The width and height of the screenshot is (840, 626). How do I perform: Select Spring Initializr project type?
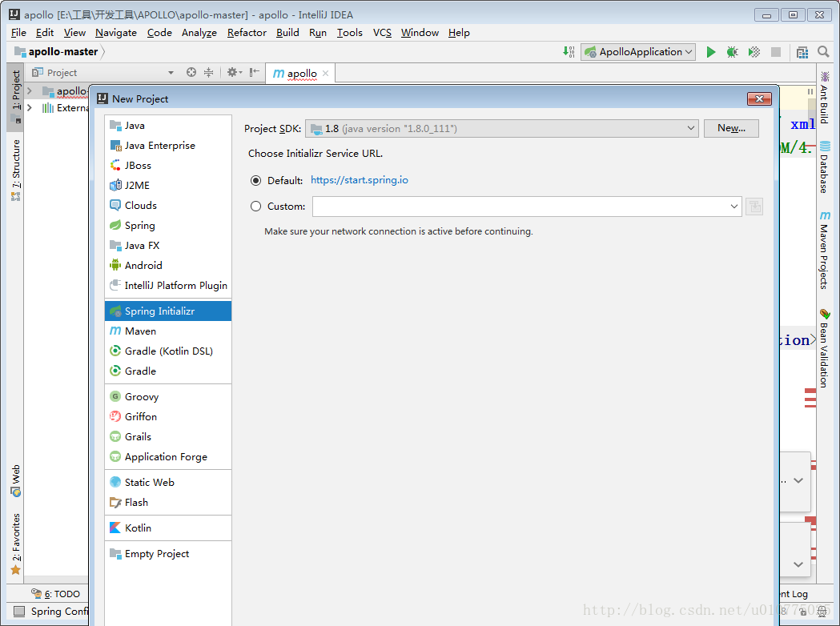168,311
